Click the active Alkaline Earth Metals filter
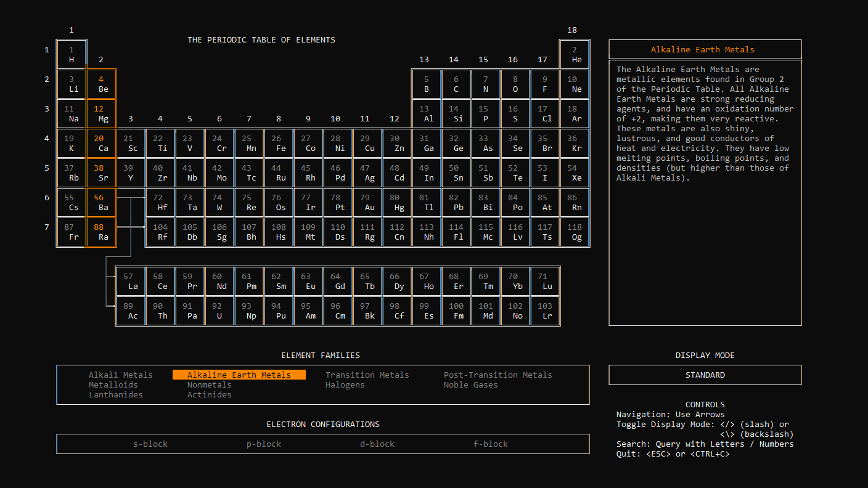 239,375
